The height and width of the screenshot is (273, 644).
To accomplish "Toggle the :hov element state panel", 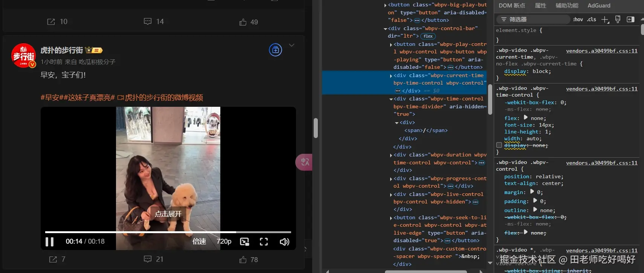I will coord(578,19).
